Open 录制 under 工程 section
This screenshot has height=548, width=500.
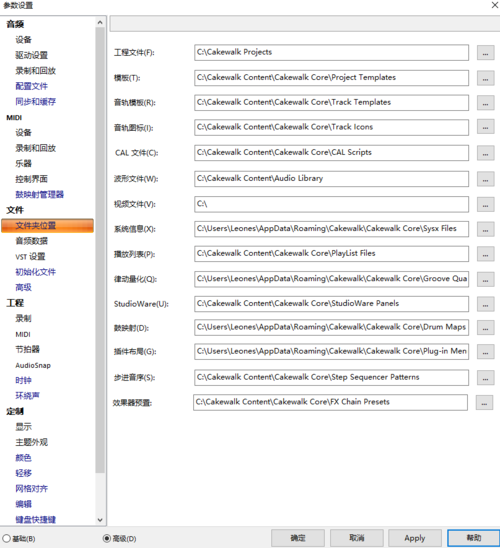click(x=23, y=318)
